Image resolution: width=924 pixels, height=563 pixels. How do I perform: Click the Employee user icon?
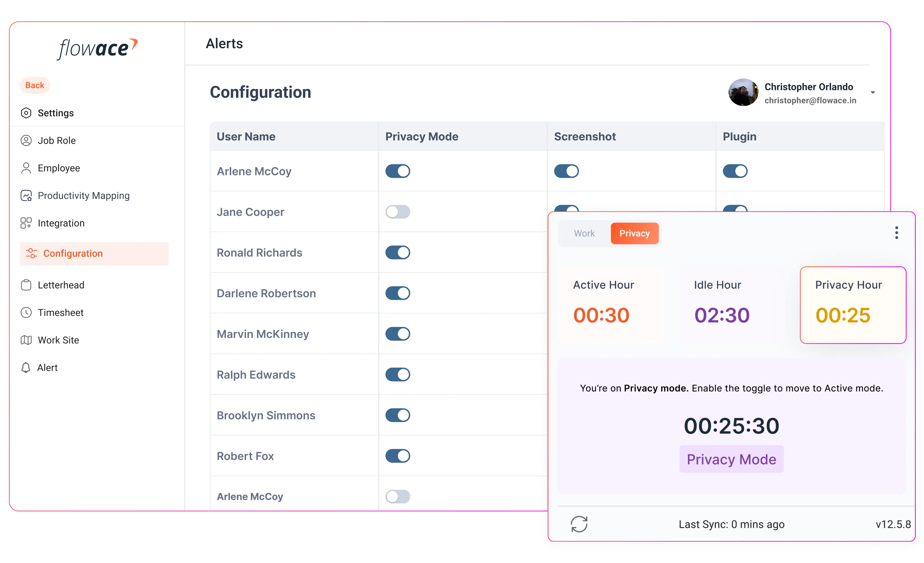[x=26, y=168]
